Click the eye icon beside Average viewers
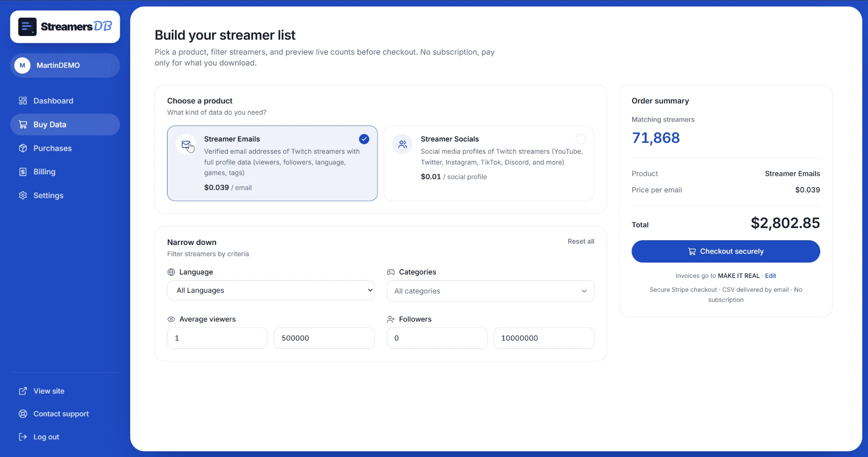Screen dimensions: 868x457 pos(171,319)
